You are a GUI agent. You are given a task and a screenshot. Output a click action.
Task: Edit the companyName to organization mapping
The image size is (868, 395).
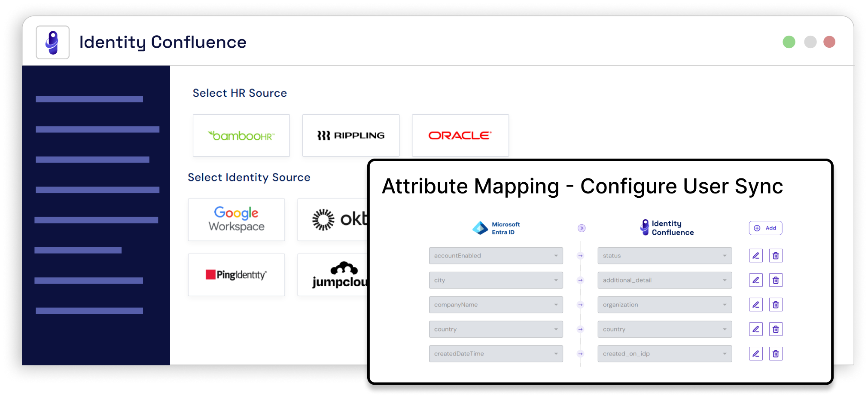(756, 305)
